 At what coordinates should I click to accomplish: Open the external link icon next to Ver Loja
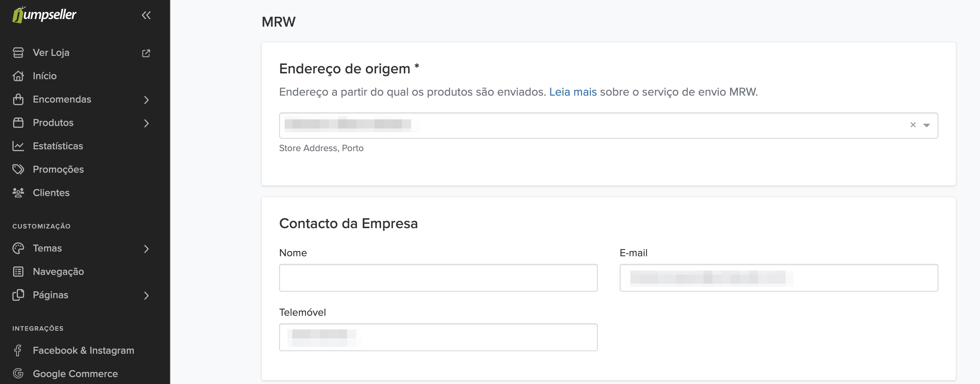(x=146, y=53)
